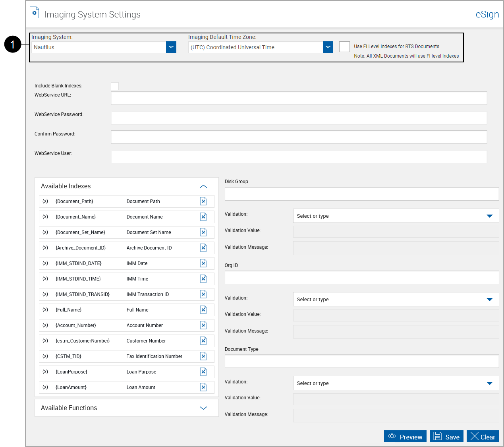This screenshot has width=504, height=447.
Task: Remove the Loan Amount index using its icon
Action: (203, 387)
